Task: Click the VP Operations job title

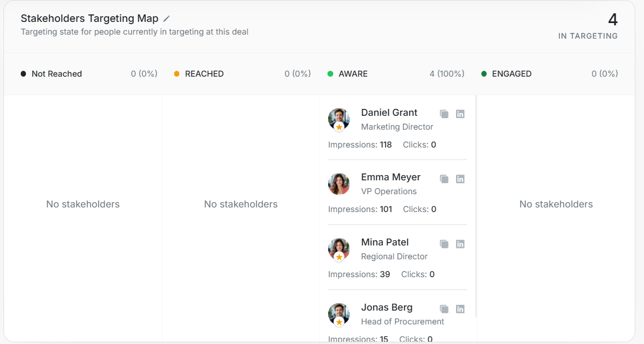Action: coord(389,191)
